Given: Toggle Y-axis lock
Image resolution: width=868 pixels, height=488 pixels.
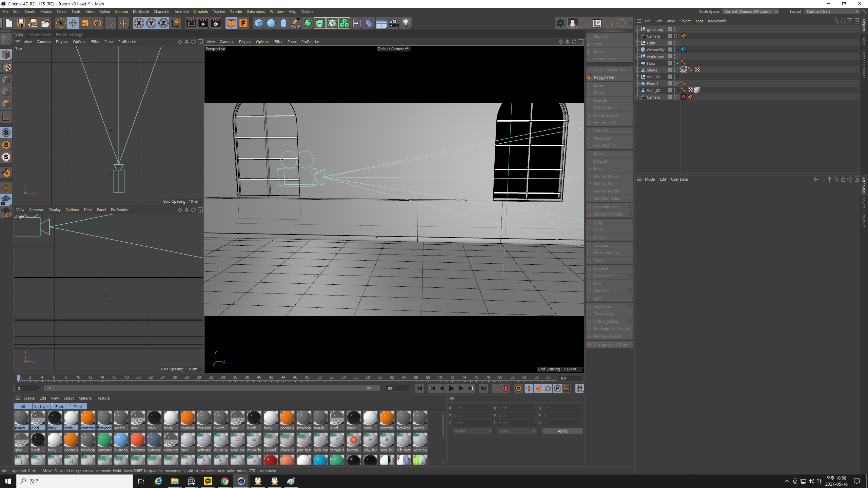Looking at the screenshot, I should tap(151, 23).
